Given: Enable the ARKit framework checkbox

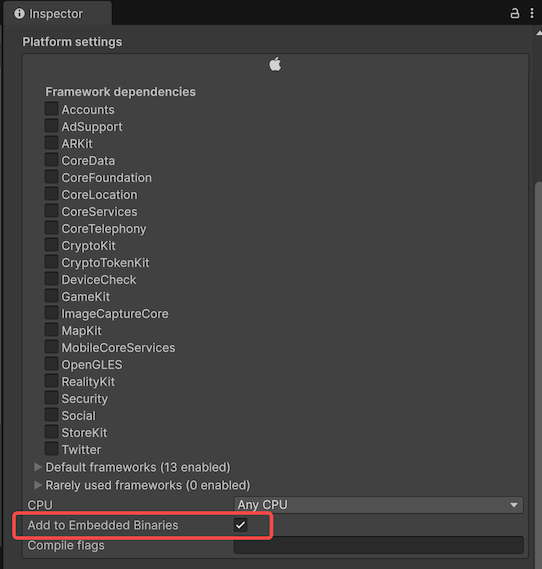Looking at the screenshot, I should [x=52, y=143].
